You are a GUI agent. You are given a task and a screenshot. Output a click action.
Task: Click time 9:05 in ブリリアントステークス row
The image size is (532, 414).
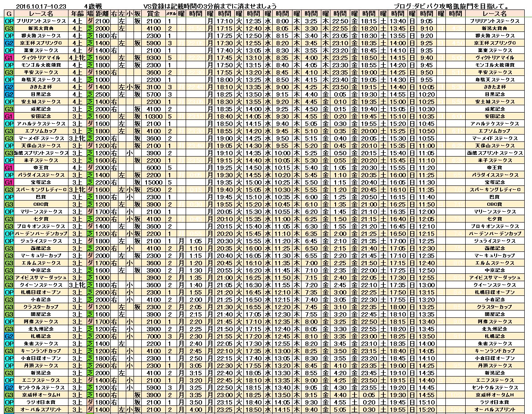426,21
